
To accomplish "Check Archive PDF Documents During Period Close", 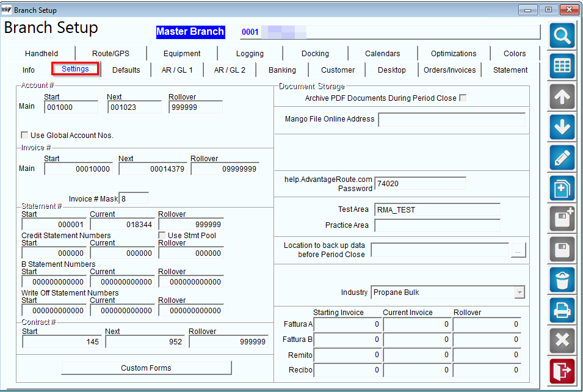I will click(x=463, y=98).
